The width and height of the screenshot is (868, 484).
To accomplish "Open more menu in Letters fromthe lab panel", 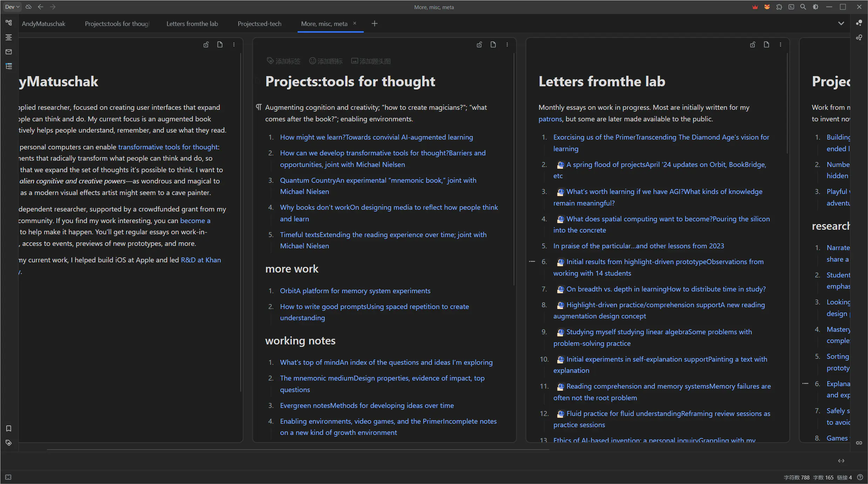I will 780,45.
